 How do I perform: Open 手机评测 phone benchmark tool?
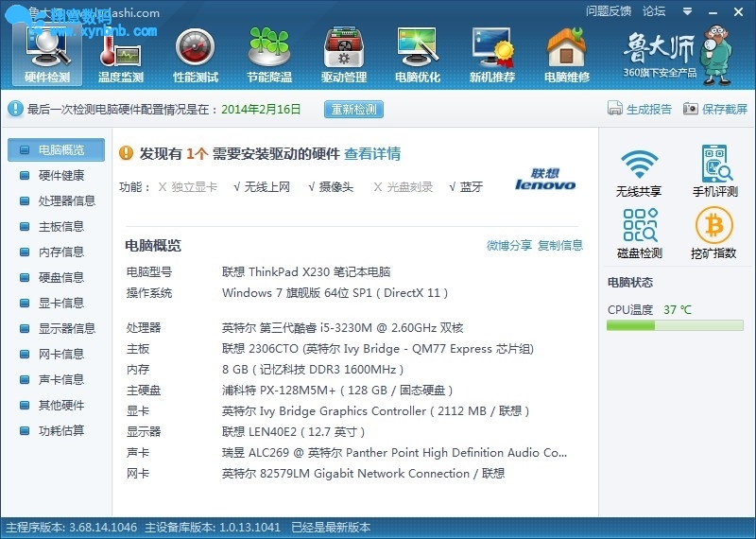pyautogui.click(x=715, y=172)
